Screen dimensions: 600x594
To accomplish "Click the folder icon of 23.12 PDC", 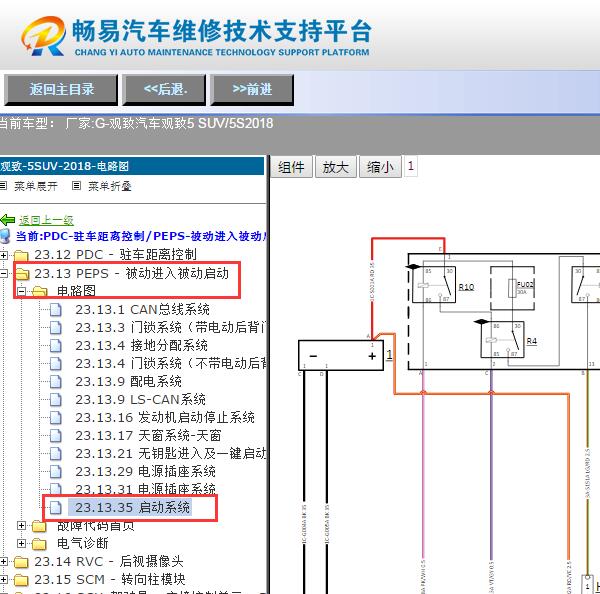I will [21, 255].
